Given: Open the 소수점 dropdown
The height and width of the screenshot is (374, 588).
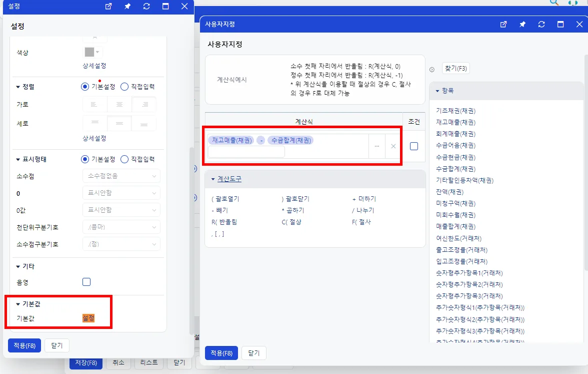Looking at the screenshot, I should point(121,176).
